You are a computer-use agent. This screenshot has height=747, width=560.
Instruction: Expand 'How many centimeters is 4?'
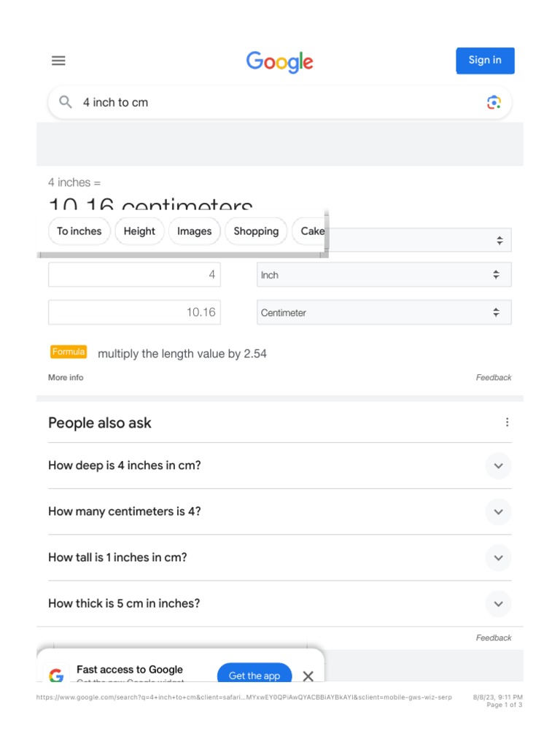[279, 511]
